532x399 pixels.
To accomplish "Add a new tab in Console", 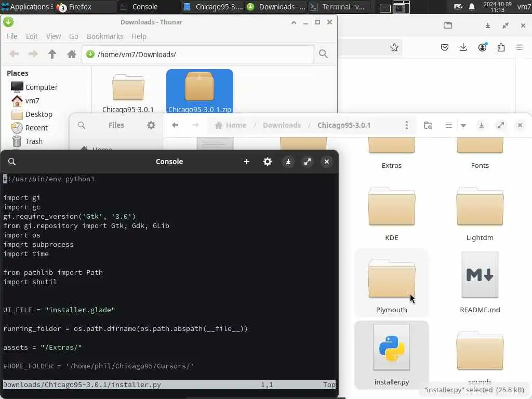I will point(247,162).
